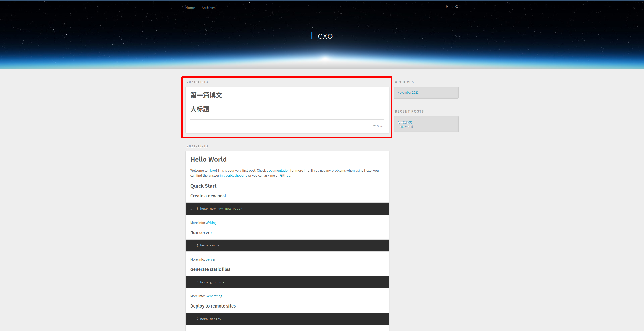Viewport: 644px width, 331px height.
Task: Open the Writing more info link
Action: pyautogui.click(x=211, y=223)
